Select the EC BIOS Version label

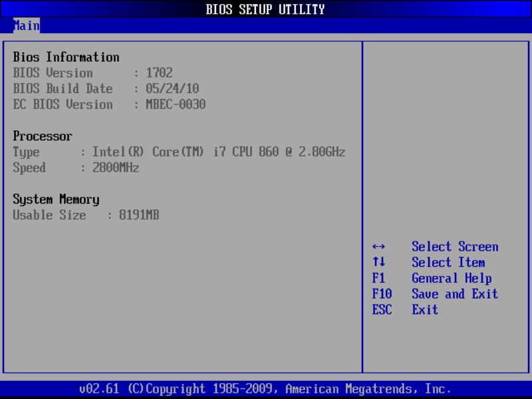(63, 104)
